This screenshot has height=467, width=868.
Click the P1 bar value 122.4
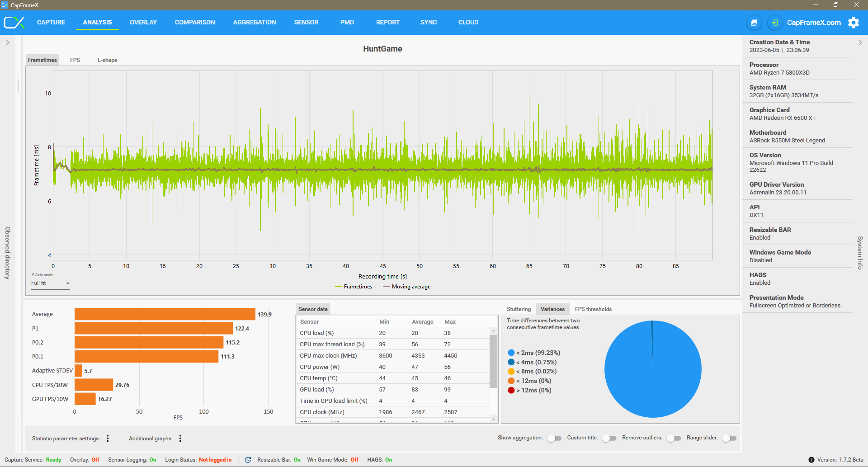pos(242,329)
